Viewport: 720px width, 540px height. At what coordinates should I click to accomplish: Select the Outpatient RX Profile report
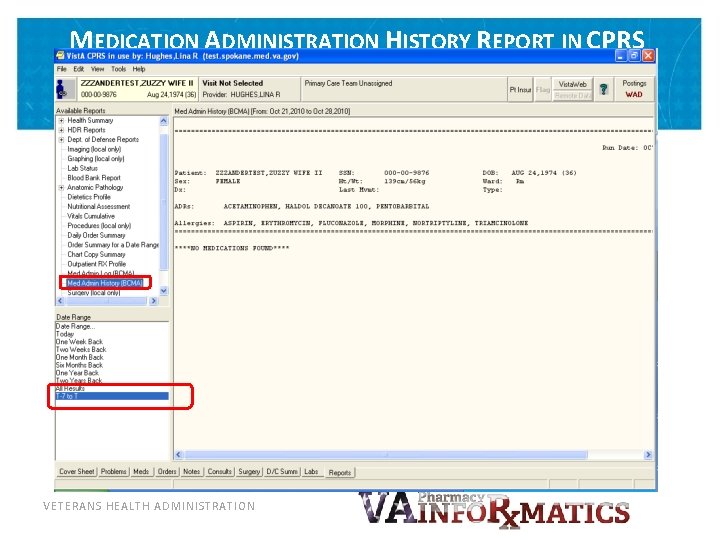click(x=96, y=264)
